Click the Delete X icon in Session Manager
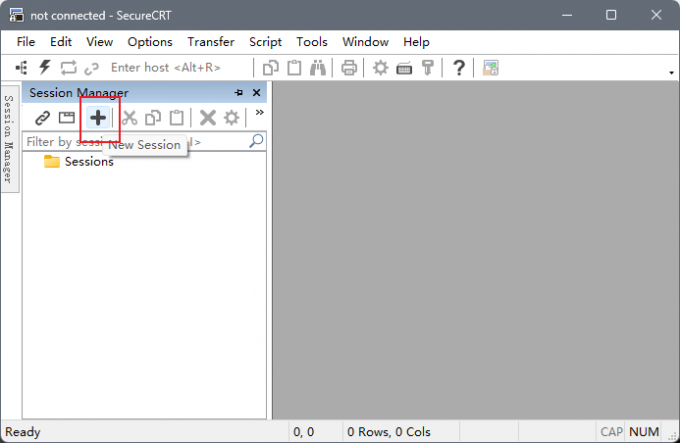This screenshot has height=443, width=680. click(x=208, y=118)
